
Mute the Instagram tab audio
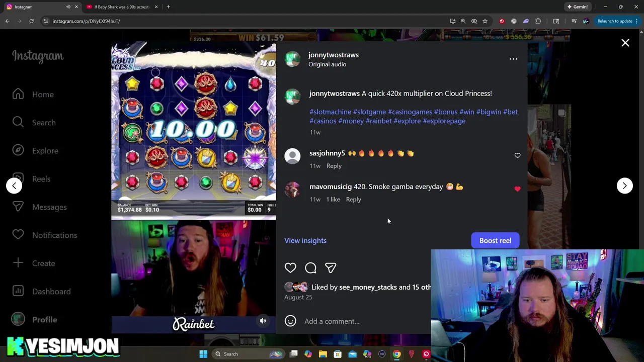68,7
